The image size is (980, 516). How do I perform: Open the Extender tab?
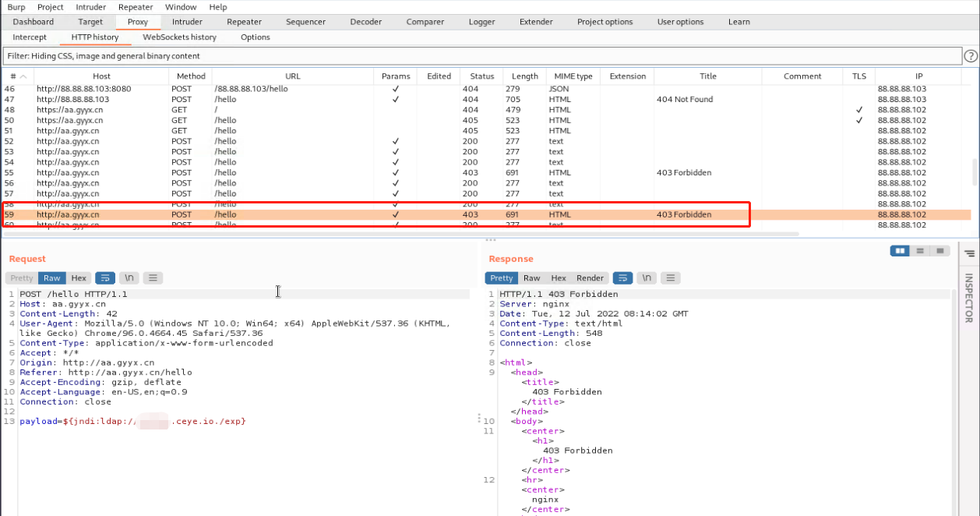tap(536, 22)
